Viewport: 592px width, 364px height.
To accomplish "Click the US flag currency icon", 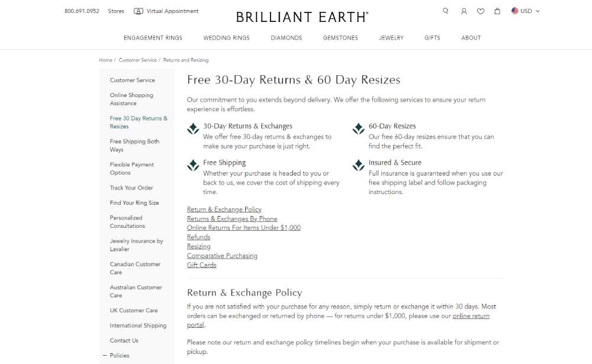I will coord(514,11).
